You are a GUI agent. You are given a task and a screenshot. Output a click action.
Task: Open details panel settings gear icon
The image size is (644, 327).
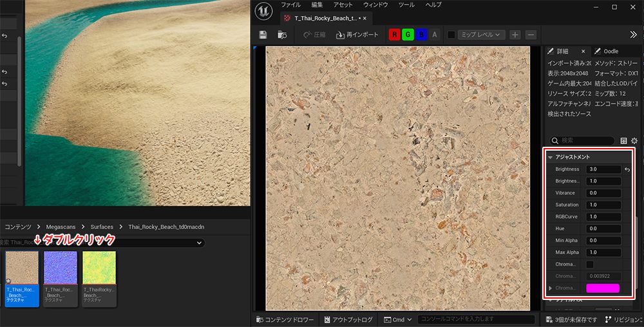point(634,140)
